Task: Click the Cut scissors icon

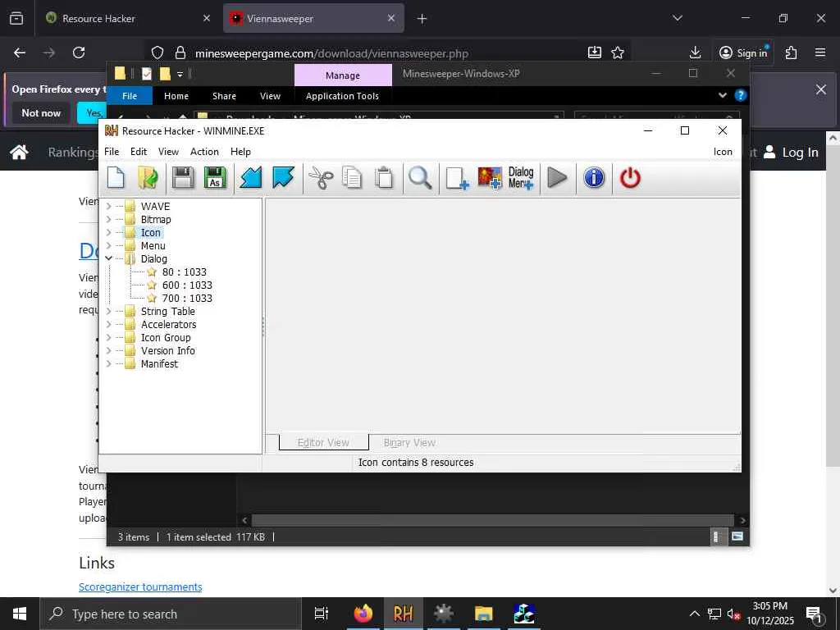Action: (321, 178)
